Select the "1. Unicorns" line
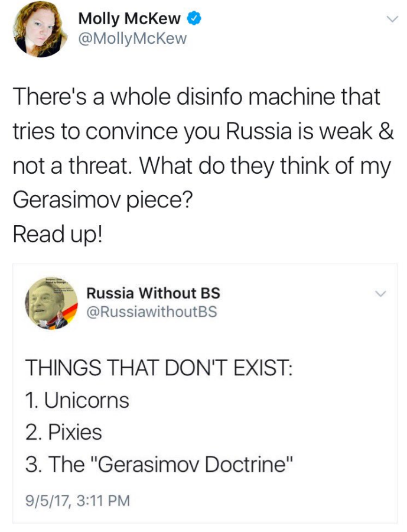407x532 pixels. pyautogui.click(x=77, y=400)
